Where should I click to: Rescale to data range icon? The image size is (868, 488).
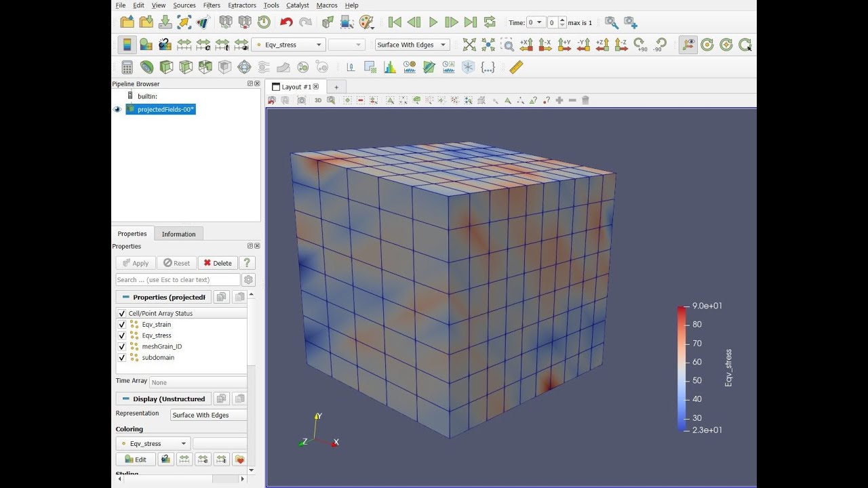184,45
